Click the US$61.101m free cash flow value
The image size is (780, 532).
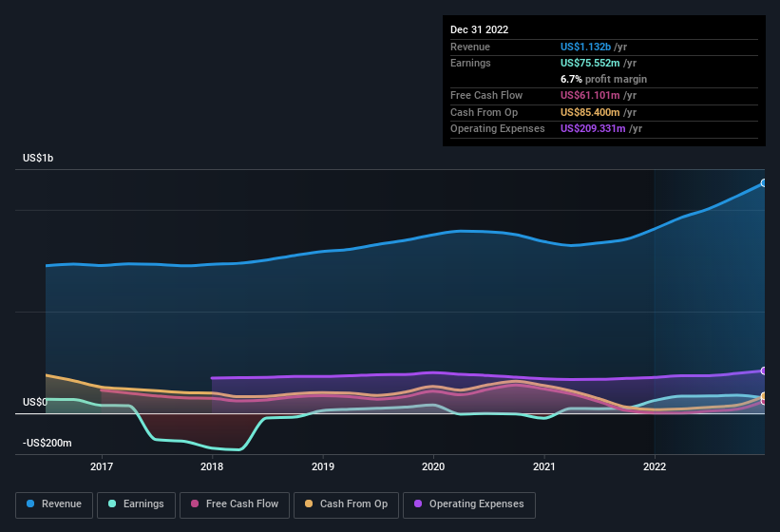coord(590,95)
